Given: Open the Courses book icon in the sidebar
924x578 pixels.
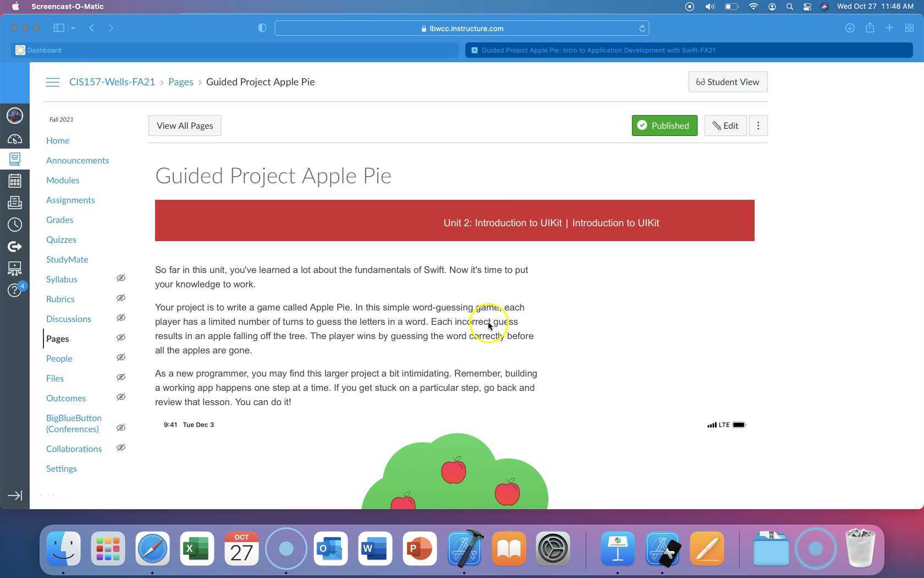Looking at the screenshot, I should click(x=15, y=159).
